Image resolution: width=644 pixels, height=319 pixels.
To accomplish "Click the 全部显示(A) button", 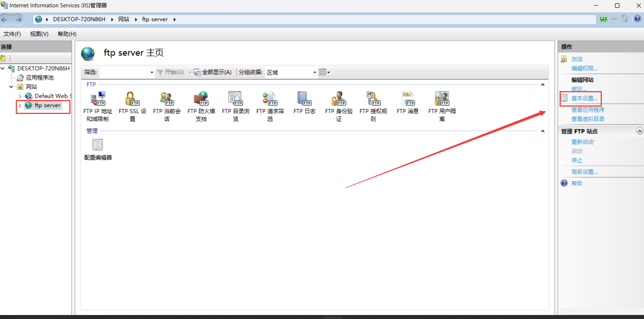I will click(213, 72).
